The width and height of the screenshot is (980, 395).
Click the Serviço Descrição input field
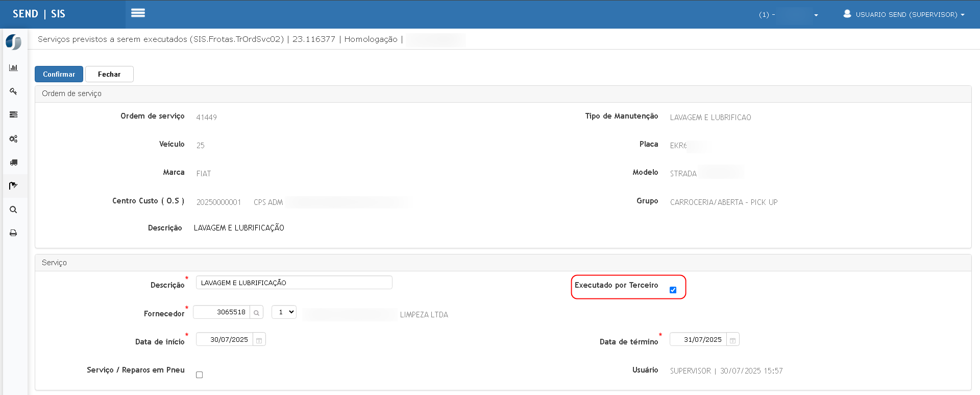click(x=294, y=283)
